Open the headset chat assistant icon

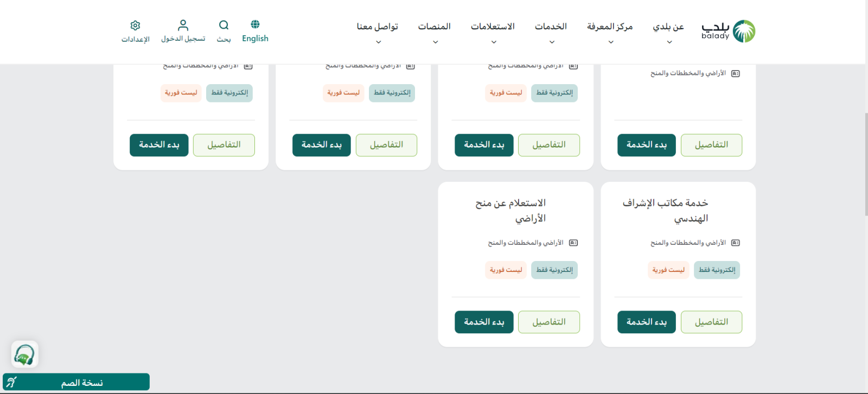(24, 354)
